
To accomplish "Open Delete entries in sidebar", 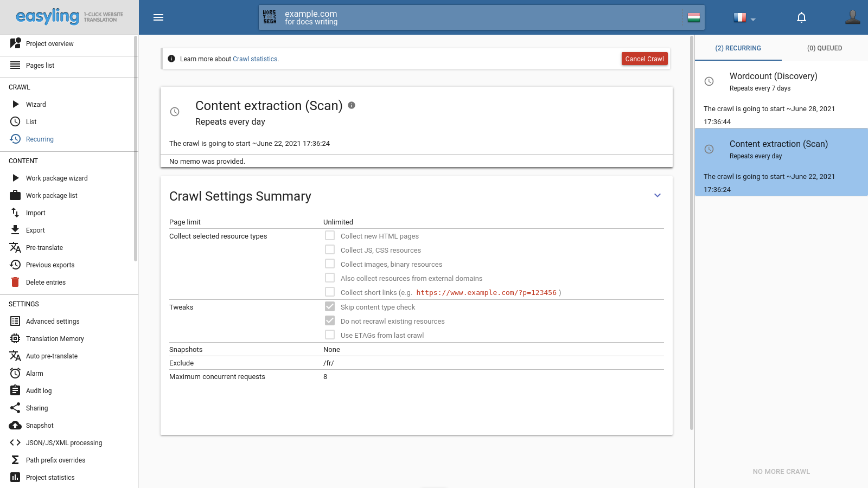I will click(46, 282).
